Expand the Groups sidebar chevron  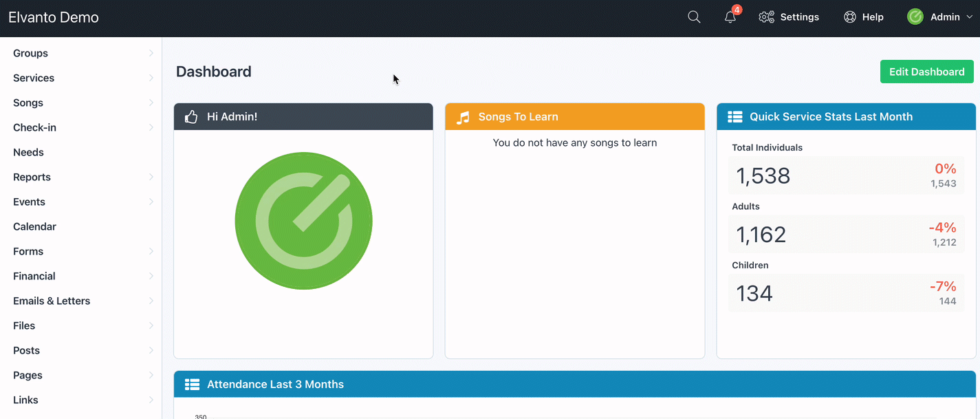[x=151, y=54]
